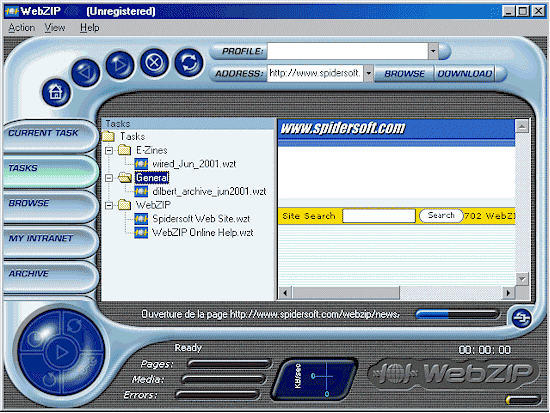The image size is (550, 413).
Task: Click the scroll down arrow in the browser pane
Action: pyautogui.click(x=522, y=279)
